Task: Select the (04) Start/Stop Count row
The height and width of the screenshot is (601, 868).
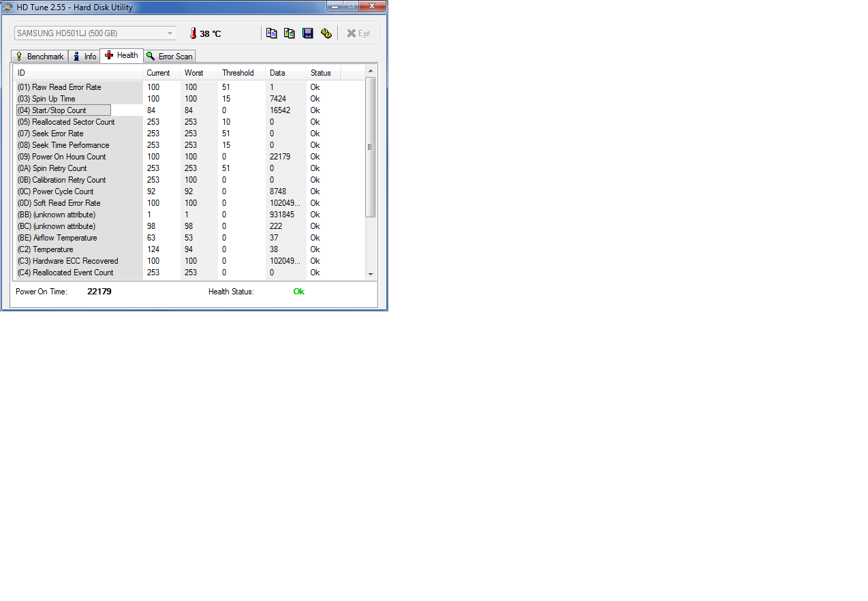Action: [190, 110]
